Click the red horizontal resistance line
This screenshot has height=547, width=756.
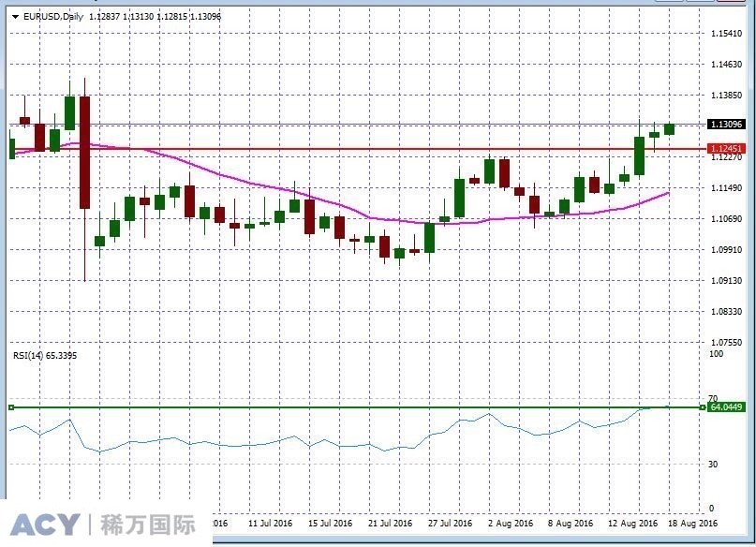[x=375, y=148]
